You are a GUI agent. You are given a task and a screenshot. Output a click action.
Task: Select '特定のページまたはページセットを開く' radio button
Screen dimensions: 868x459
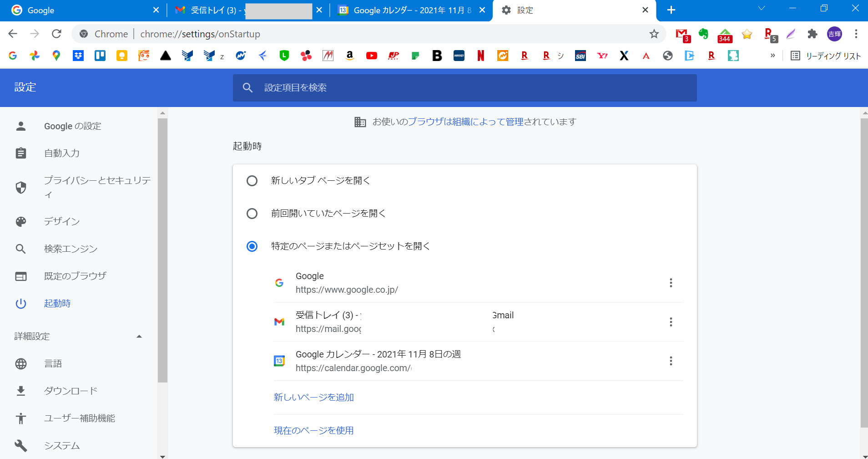252,246
